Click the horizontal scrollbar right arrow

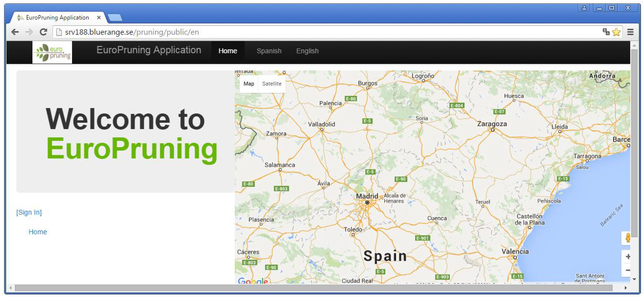click(x=625, y=288)
